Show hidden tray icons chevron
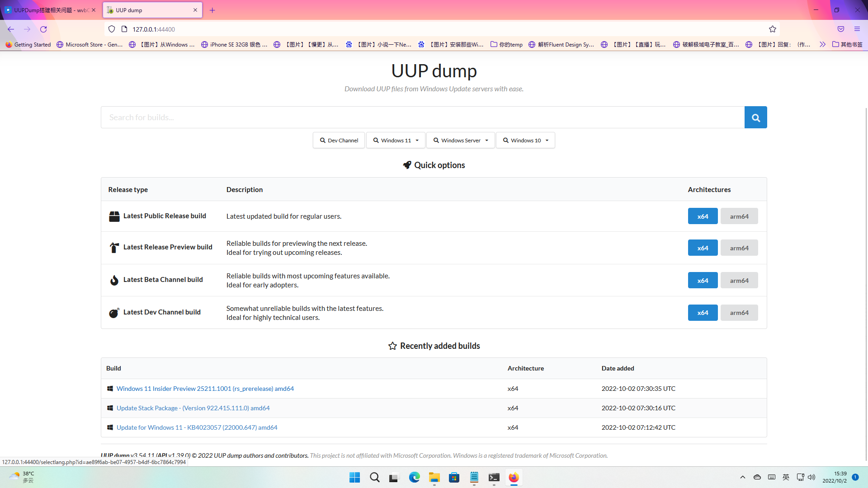This screenshot has width=868, height=488. 743,477
